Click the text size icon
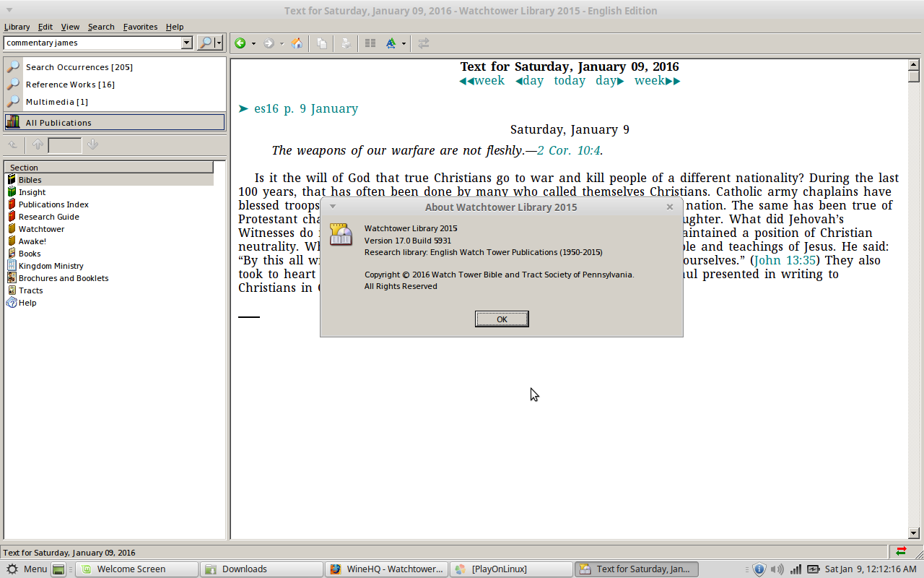Screen dimensions: 924x578 tap(391, 43)
